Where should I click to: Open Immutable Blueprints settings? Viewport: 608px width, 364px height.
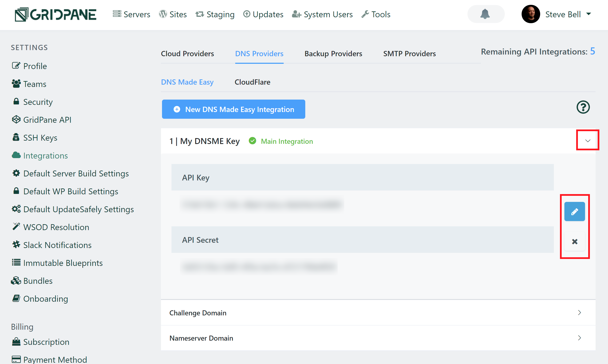click(57, 263)
